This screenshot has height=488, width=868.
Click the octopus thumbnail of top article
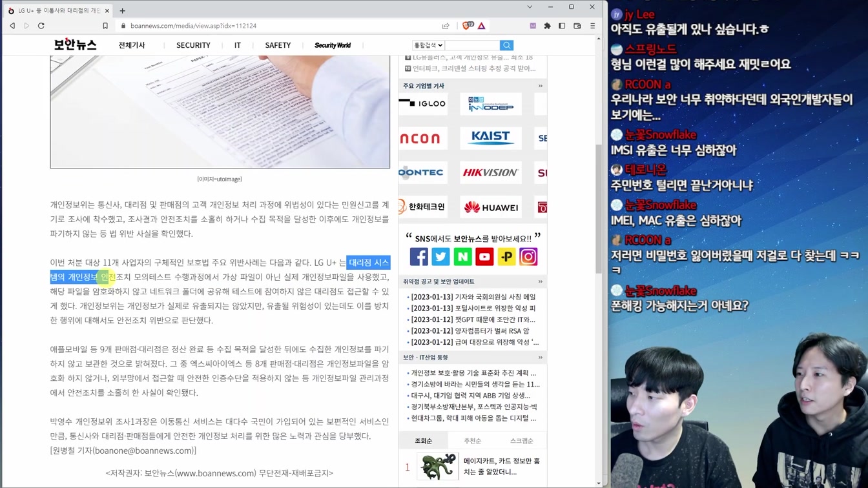pyautogui.click(x=437, y=466)
